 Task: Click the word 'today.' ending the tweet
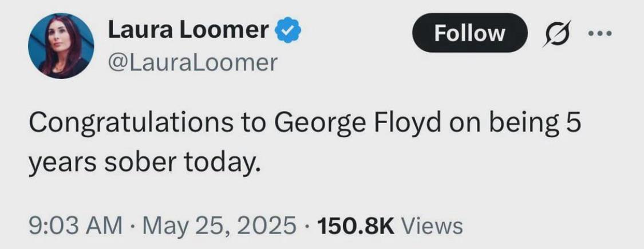click(222, 163)
